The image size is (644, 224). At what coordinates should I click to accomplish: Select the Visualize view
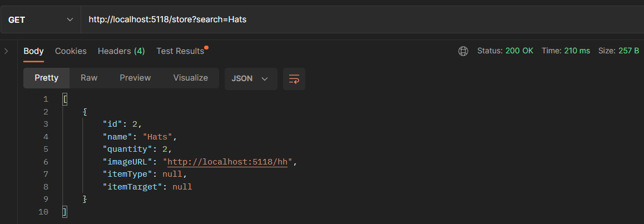[x=191, y=78]
